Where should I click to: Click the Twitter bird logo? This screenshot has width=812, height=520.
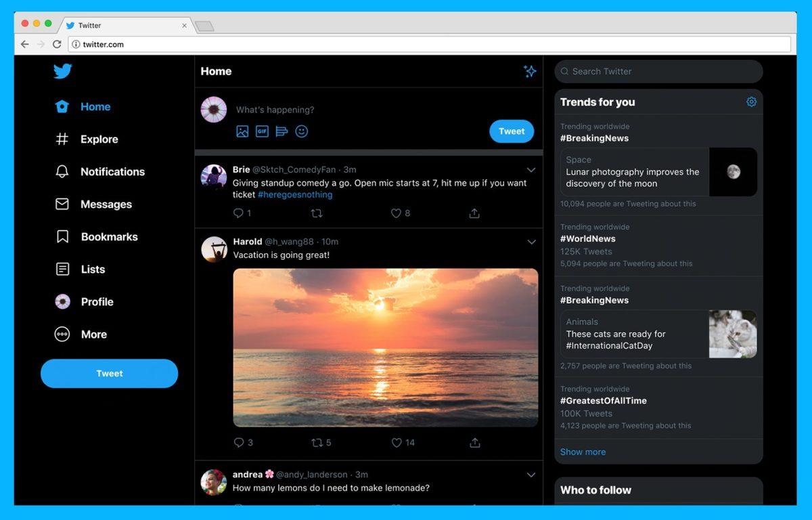point(62,70)
